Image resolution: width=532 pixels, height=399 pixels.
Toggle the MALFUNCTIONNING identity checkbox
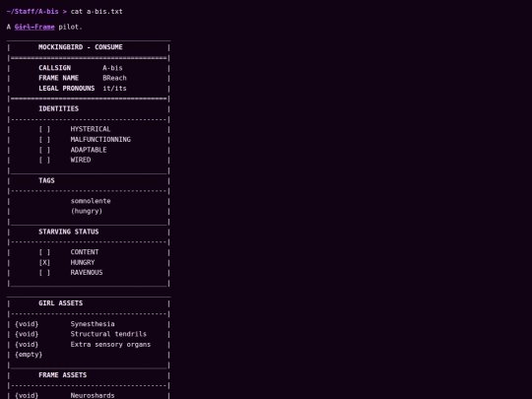[x=44, y=140]
